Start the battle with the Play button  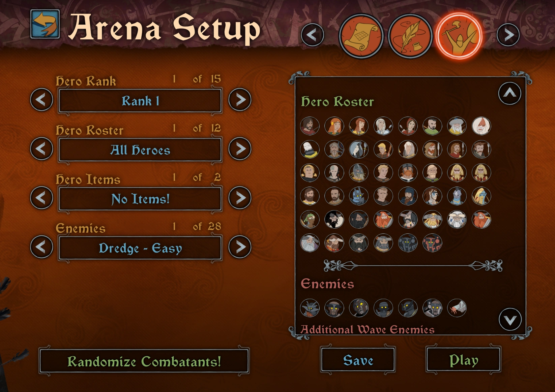(x=464, y=360)
